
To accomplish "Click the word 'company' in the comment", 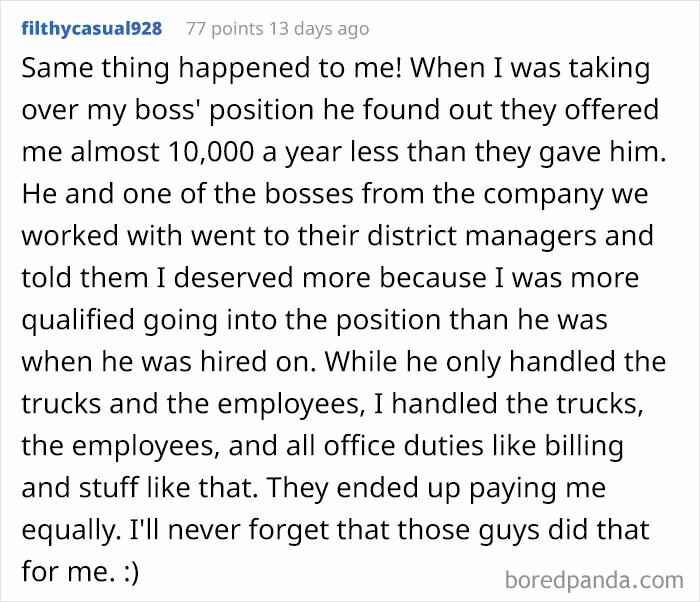I will [x=522, y=193].
